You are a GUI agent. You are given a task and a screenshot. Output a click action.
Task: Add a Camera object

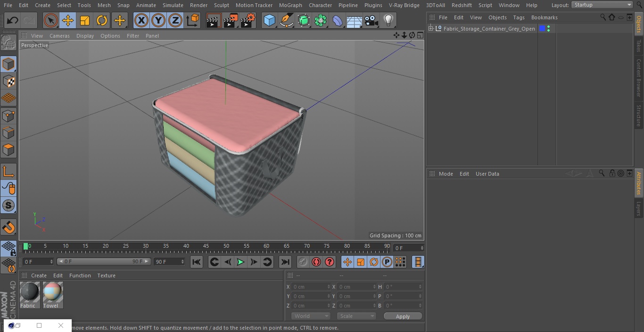pyautogui.click(x=372, y=20)
